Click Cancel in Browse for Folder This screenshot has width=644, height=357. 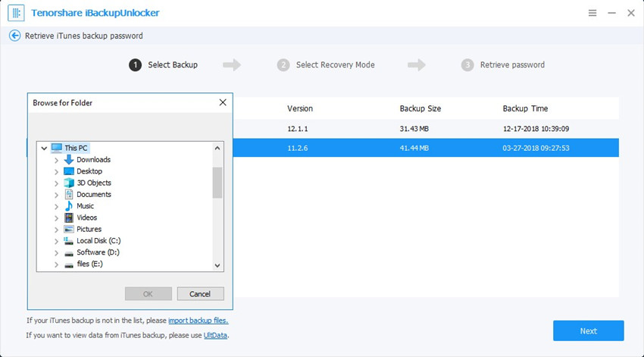tap(201, 294)
